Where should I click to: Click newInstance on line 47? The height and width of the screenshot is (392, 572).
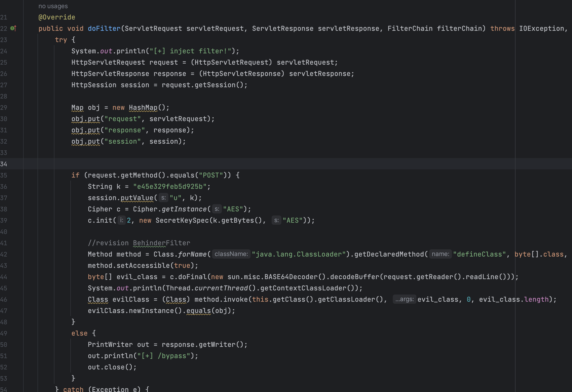tap(151, 311)
